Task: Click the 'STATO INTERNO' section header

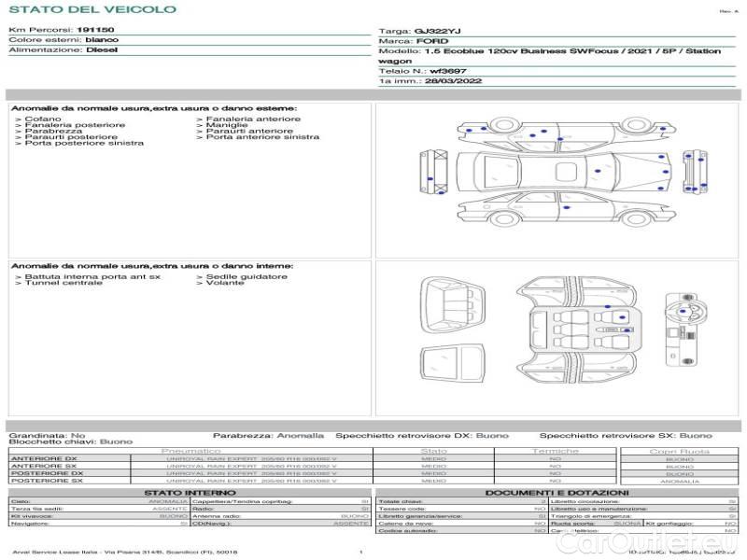Action: (190, 494)
